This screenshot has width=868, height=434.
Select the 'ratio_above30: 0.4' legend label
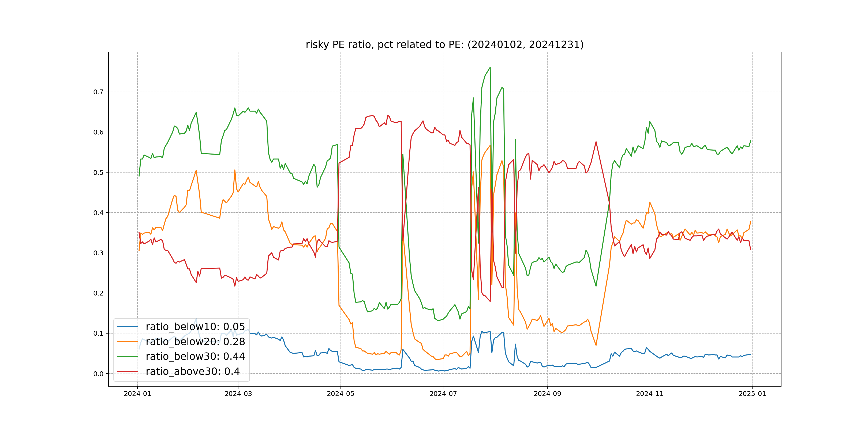(x=192, y=371)
